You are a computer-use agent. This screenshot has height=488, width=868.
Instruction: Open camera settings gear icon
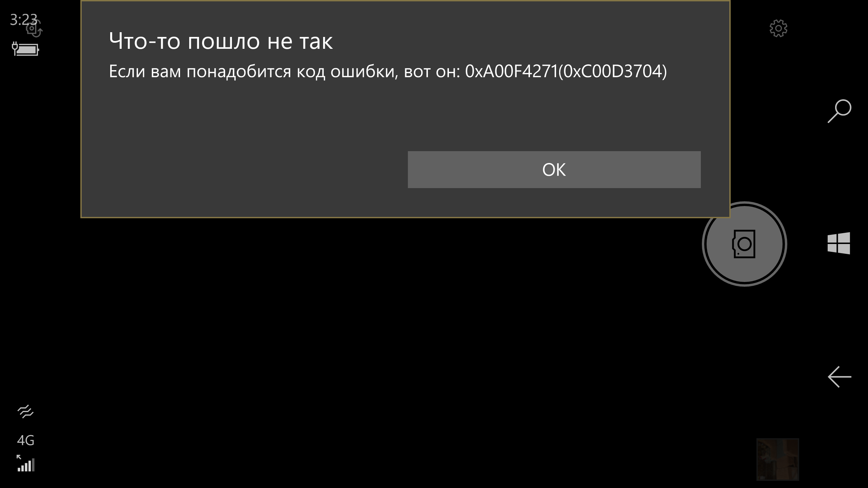click(778, 28)
